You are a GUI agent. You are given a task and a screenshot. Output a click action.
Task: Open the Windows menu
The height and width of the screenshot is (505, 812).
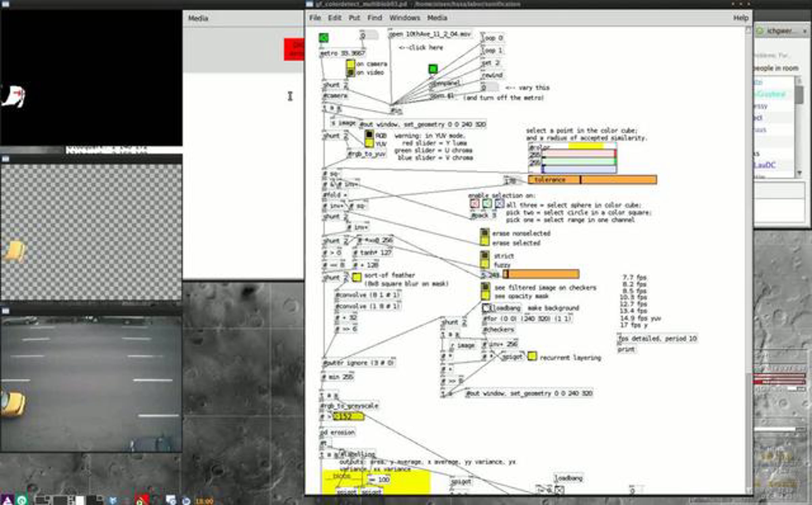tap(404, 18)
